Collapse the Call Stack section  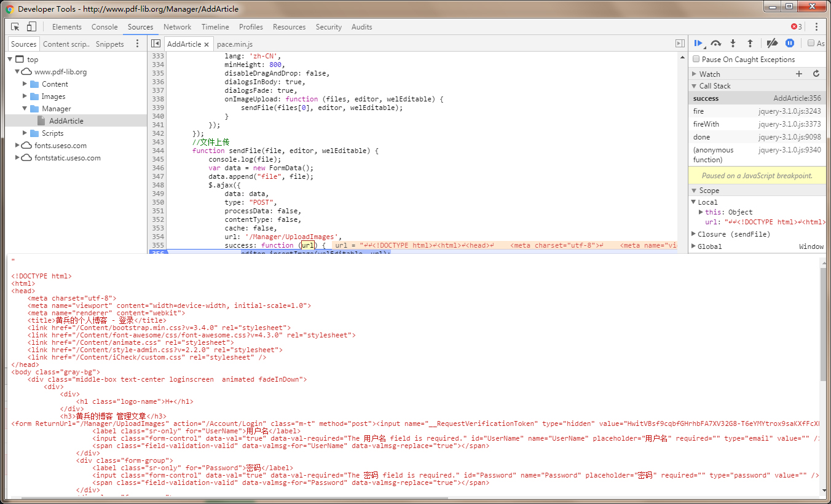(x=694, y=86)
